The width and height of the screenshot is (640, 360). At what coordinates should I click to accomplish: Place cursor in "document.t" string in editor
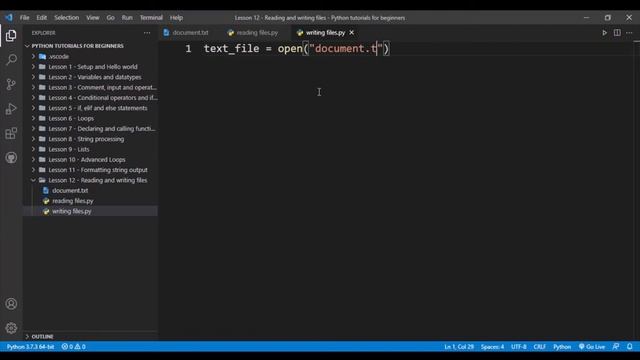[346, 49]
